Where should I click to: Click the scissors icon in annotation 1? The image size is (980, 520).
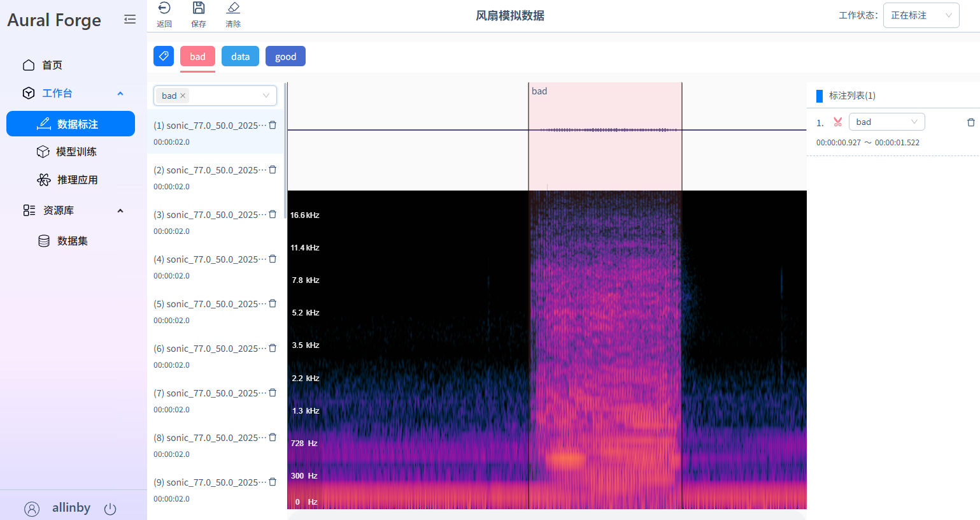click(838, 122)
